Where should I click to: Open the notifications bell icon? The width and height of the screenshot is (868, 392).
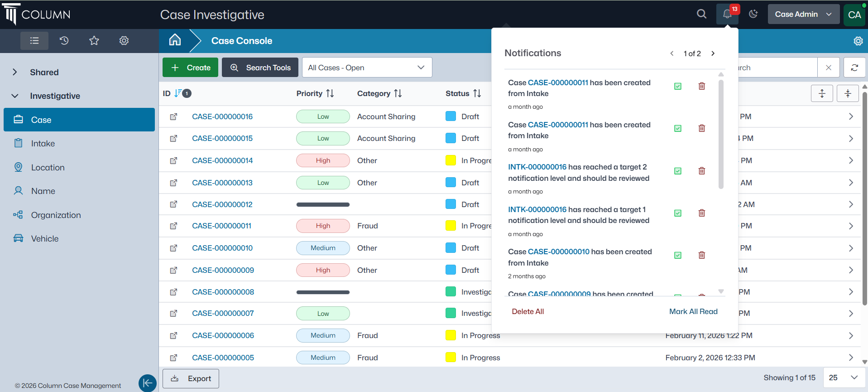point(727,14)
